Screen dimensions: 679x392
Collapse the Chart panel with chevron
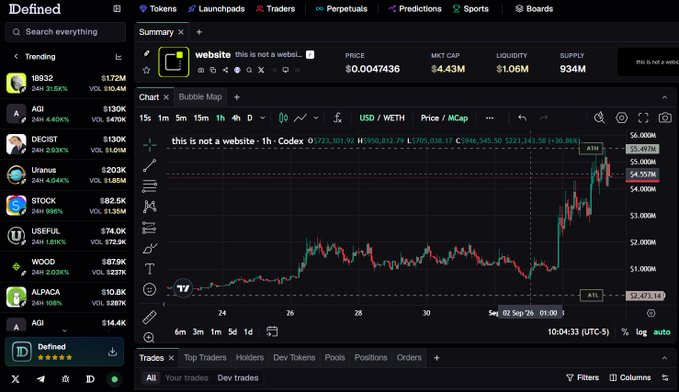coord(664,97)
